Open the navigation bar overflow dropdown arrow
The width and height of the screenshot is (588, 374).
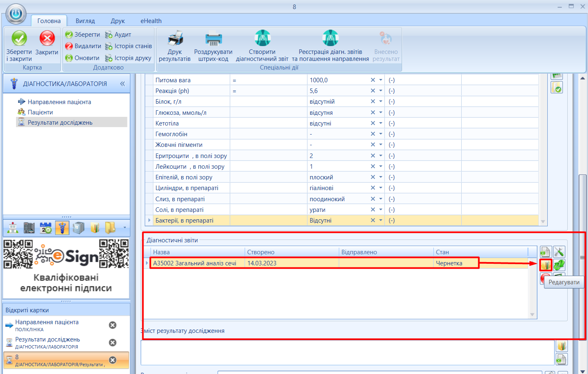point(125,228)
